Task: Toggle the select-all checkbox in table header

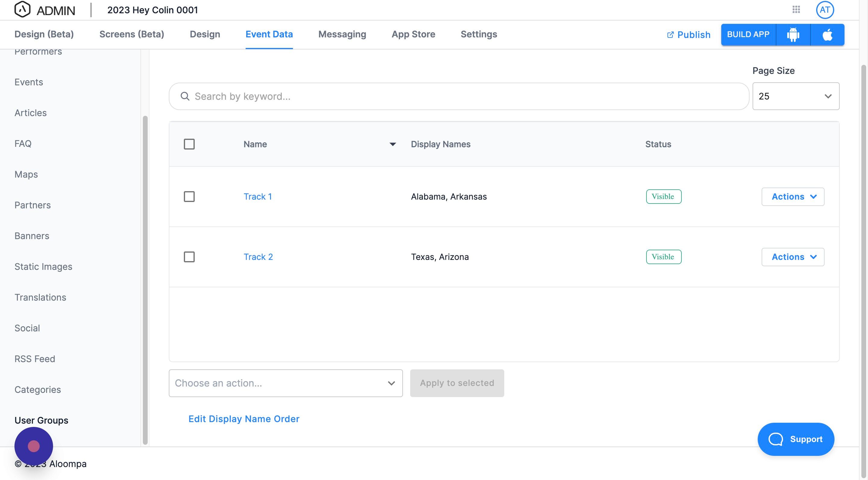Action: coord(189,144)
